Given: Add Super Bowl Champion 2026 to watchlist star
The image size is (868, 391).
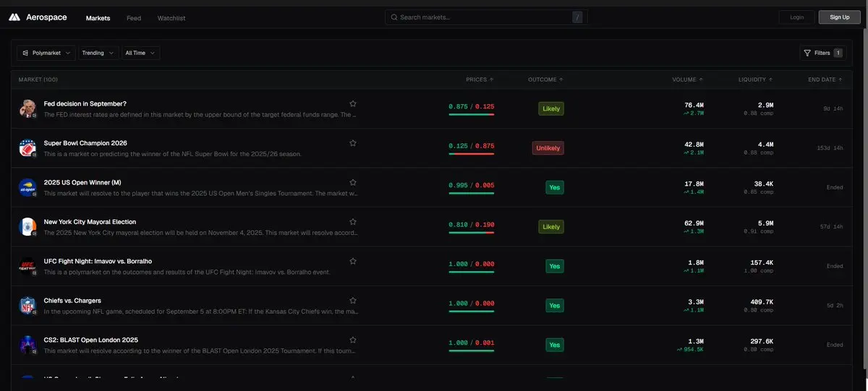Looking at the screenshot, I should point(353,143).
